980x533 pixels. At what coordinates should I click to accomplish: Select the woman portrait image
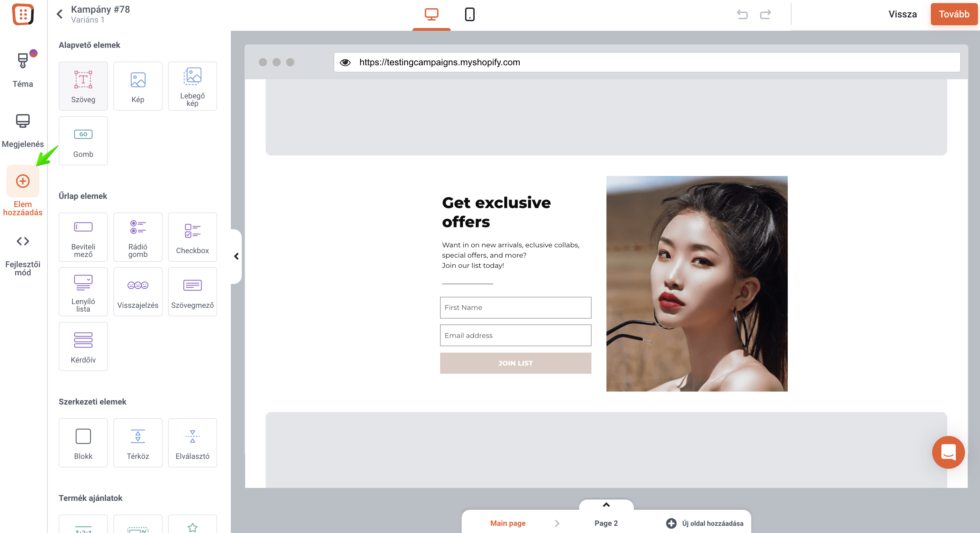pyautogui.click(x=697, y=284)
